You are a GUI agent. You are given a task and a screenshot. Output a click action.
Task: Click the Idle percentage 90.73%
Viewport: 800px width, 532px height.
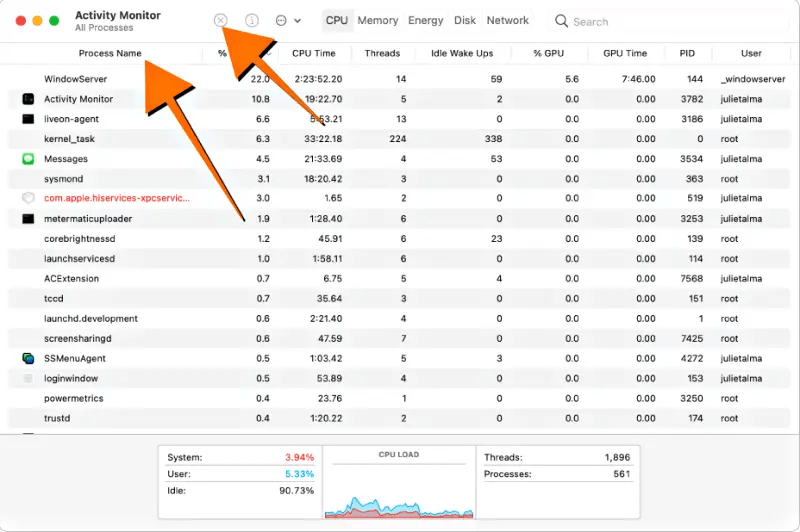click(296, 491)
